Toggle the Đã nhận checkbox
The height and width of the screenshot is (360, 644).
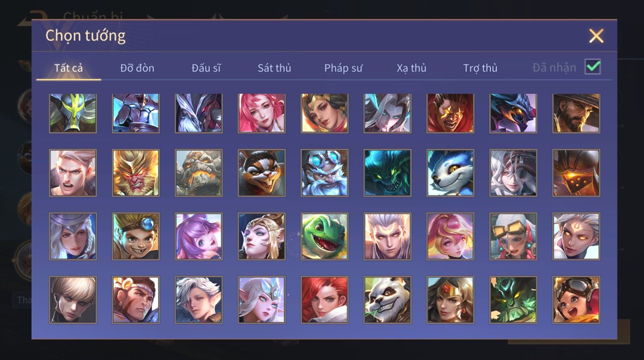(593, 67)
